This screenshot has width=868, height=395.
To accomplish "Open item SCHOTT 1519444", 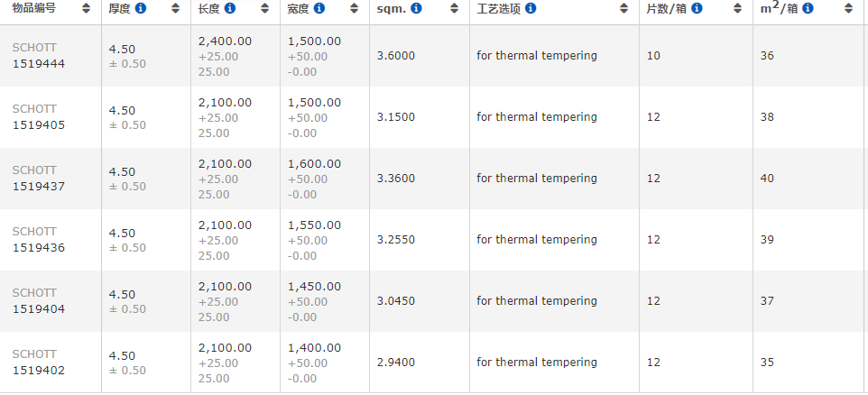I will (x=38, y=63).
